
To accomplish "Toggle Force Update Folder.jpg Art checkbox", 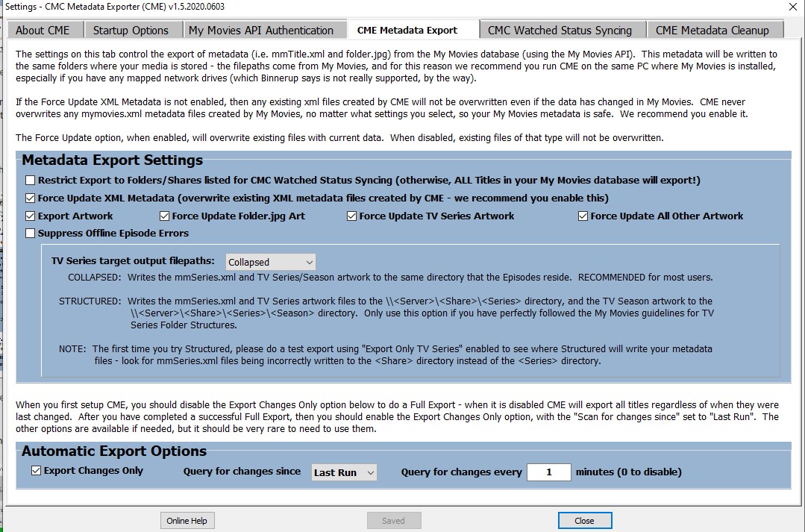I will point(164,216).
